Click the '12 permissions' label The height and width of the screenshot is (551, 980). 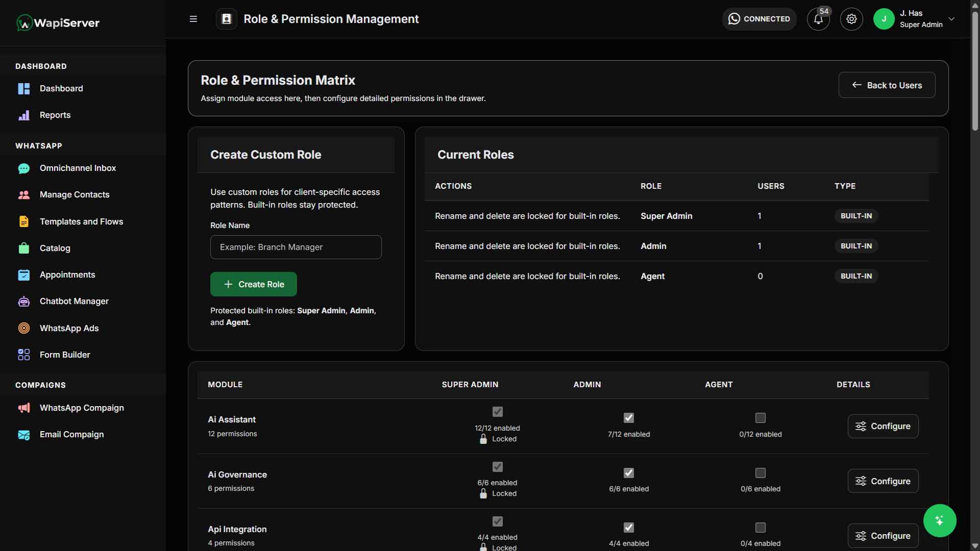232,434
